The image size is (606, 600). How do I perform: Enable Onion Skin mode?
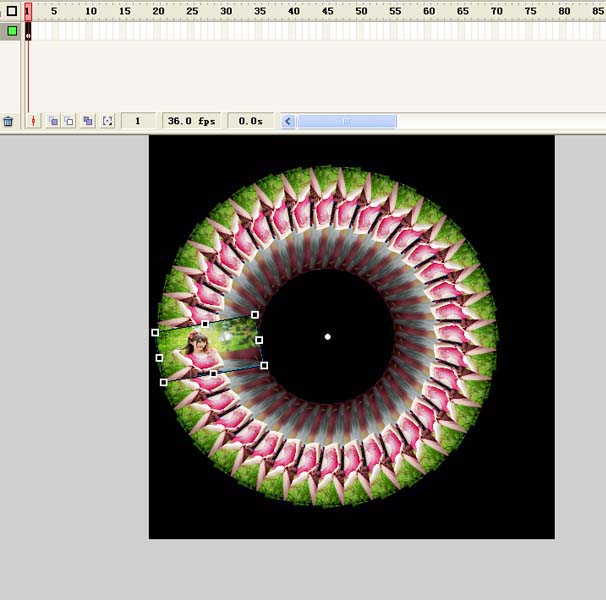click(53, 121)
